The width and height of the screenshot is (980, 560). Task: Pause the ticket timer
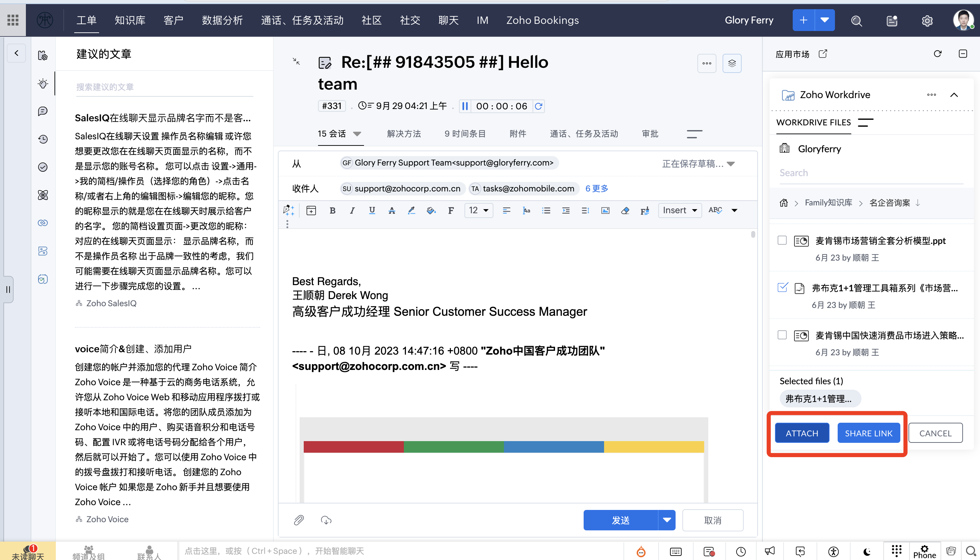pos(465,106)
